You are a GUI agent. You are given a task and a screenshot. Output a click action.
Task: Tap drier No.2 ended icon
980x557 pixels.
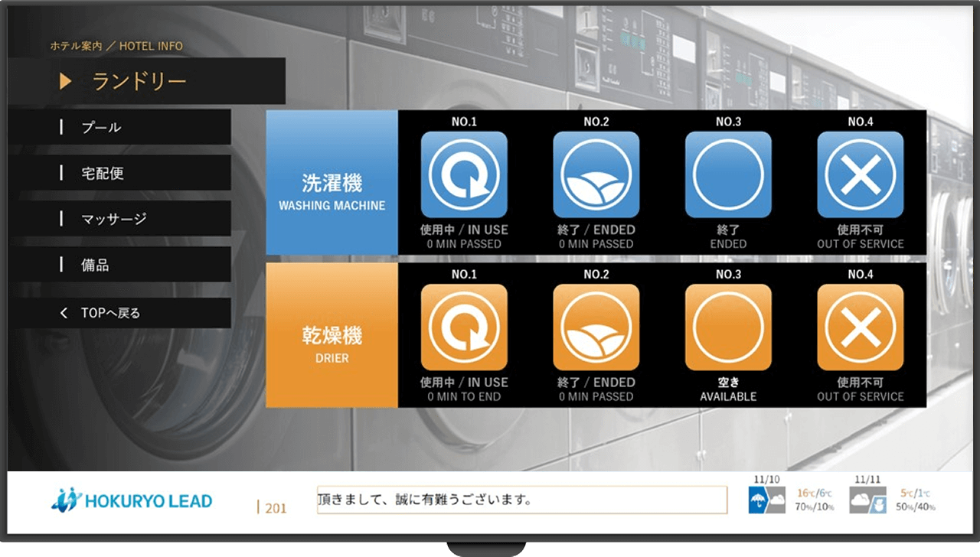tap(596, 327)
